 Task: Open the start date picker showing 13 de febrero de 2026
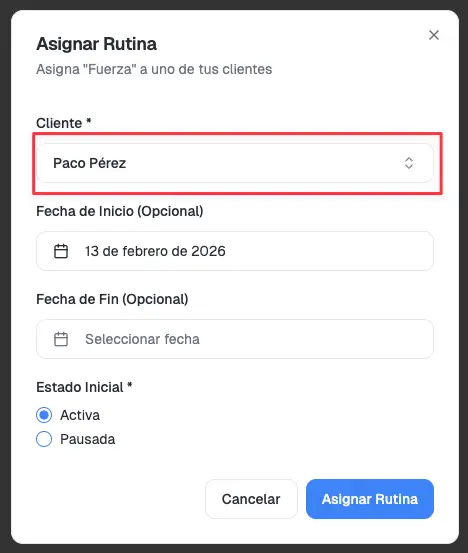pyautogui.click(x=235, y=251)
